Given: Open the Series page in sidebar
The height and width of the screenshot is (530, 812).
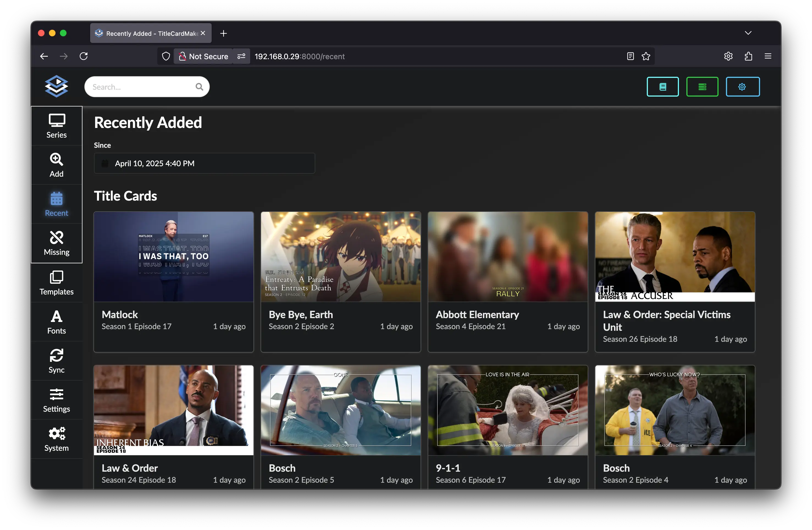Looking at the screenshot, I should point(57,126).
